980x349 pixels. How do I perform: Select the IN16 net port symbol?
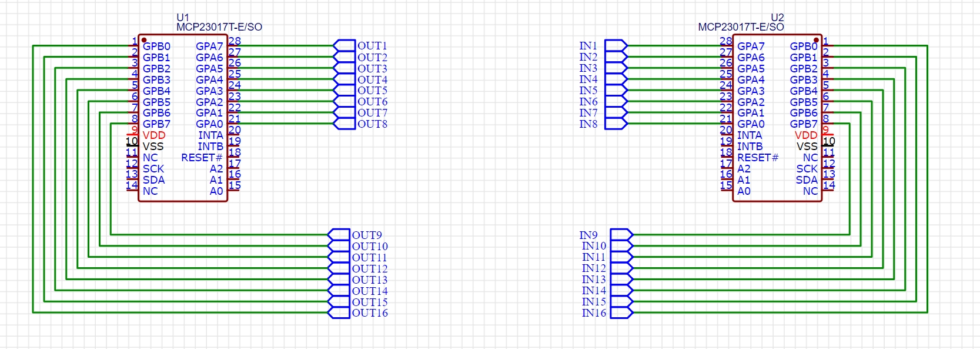[621, 313]
